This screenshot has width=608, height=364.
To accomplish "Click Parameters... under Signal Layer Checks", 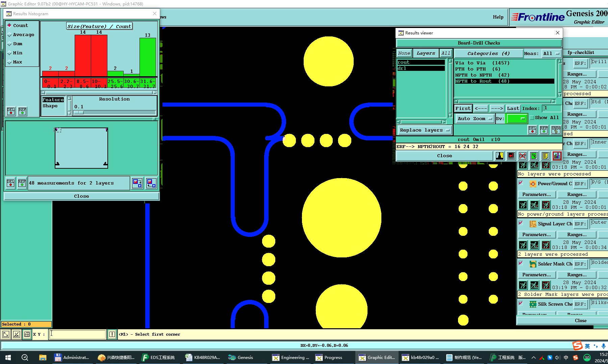I will (x=536, y=234).
